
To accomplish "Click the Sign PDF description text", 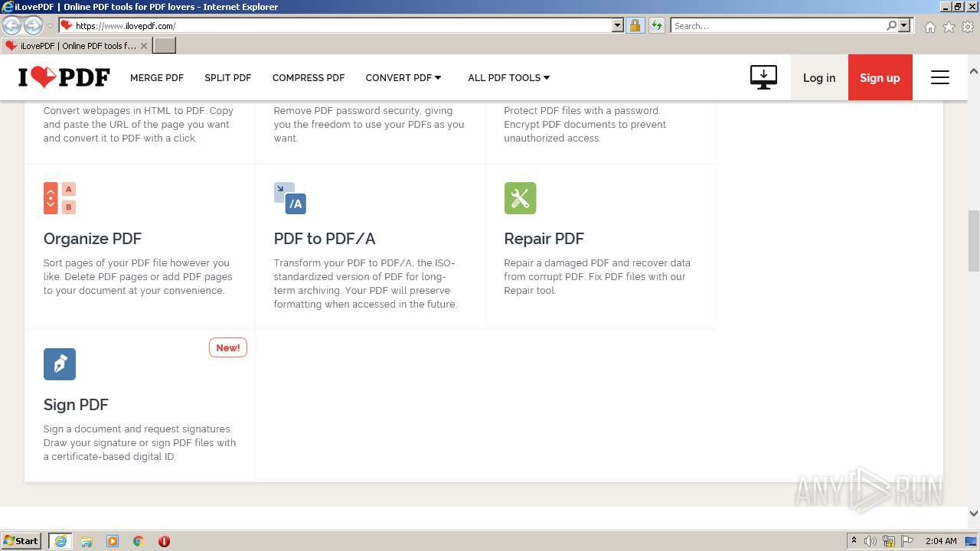I will pos(140,443).
